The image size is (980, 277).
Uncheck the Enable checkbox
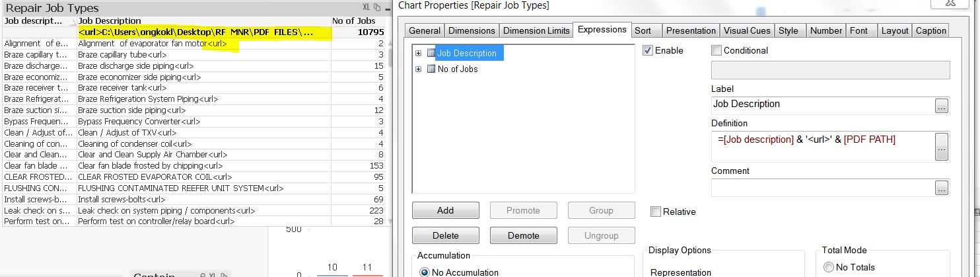tap(648, 50)
